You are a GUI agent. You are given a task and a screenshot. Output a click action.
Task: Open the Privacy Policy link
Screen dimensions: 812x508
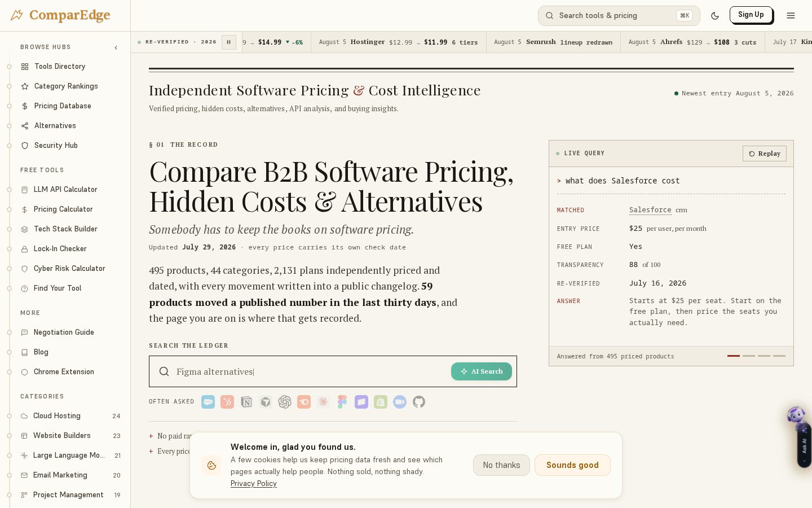tap(254, 484)
